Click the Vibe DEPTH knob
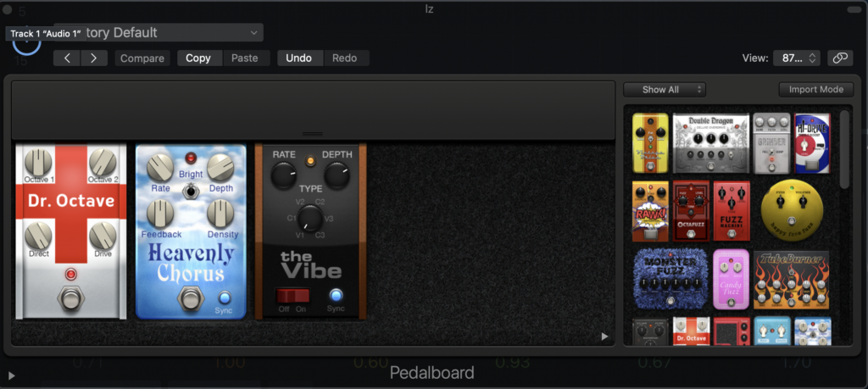 point(337,176)
